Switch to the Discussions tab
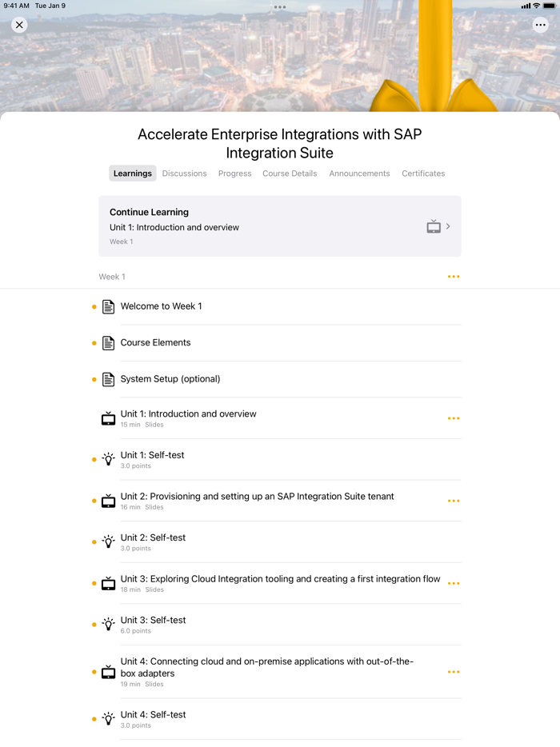Viewport: 560px width, 747px height. 184,173
